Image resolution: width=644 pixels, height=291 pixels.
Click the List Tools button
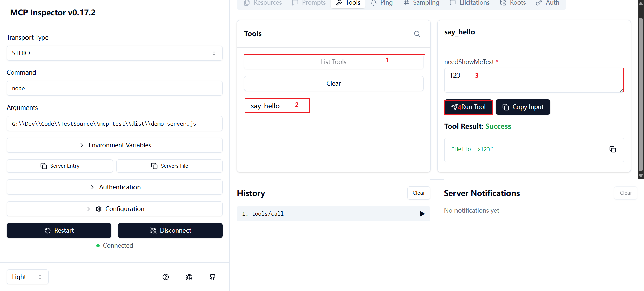click(334, 62)
